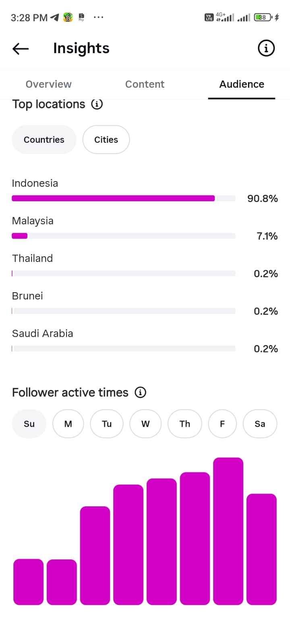Tap the three-dot notification overflow icon
This screenshot has width=290, height=644.
coord(98,17)
